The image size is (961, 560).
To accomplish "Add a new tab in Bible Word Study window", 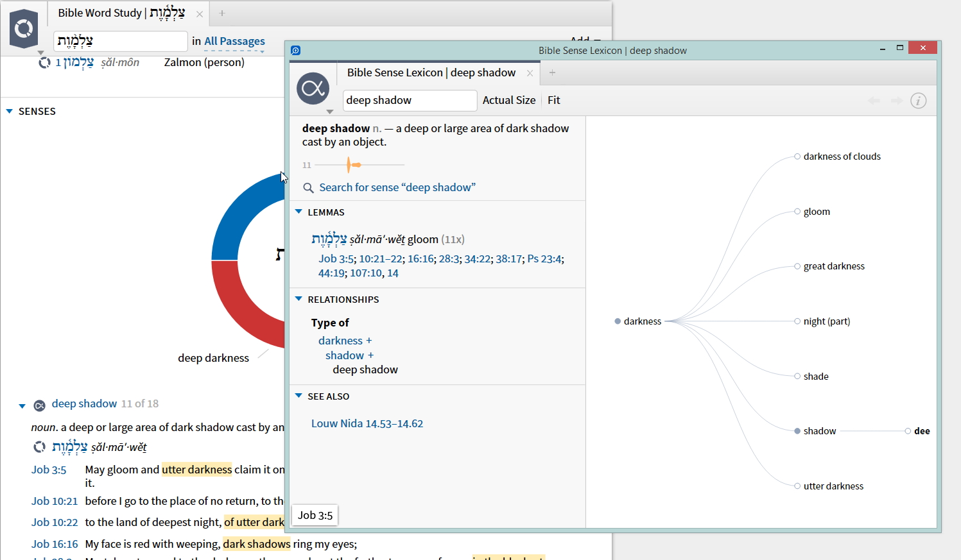I will pos(222,13).
